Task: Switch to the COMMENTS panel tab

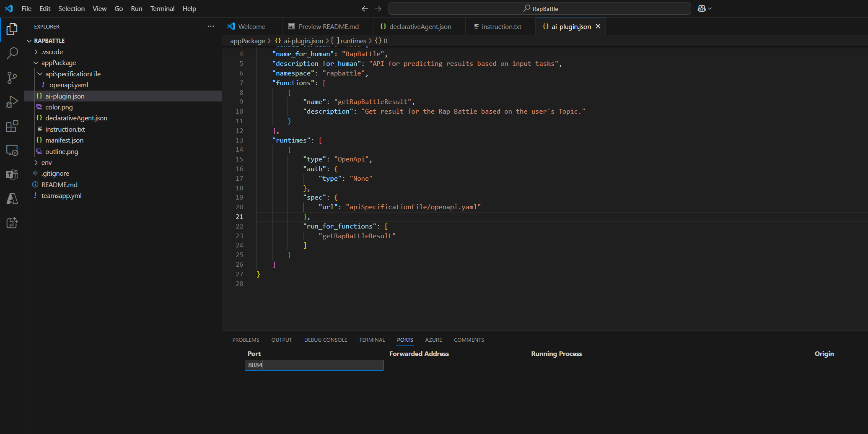Action: point(469,340)
